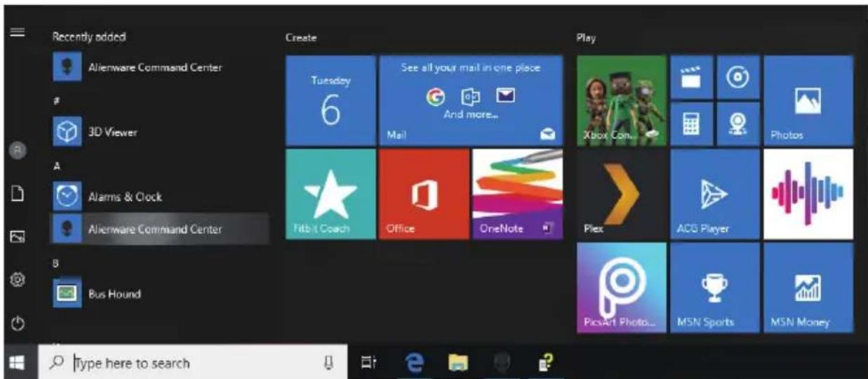868x379 pixels.
Task: Launch the Xbox Console Companion tile
Action: [622, 101]
